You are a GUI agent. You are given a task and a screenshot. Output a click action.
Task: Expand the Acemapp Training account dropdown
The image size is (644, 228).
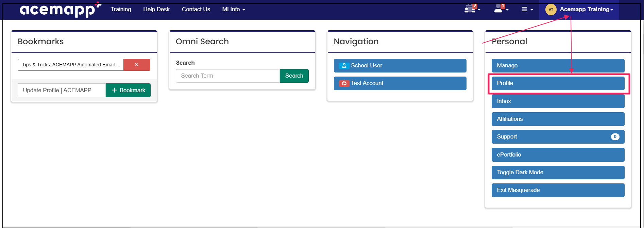point(586,9)
